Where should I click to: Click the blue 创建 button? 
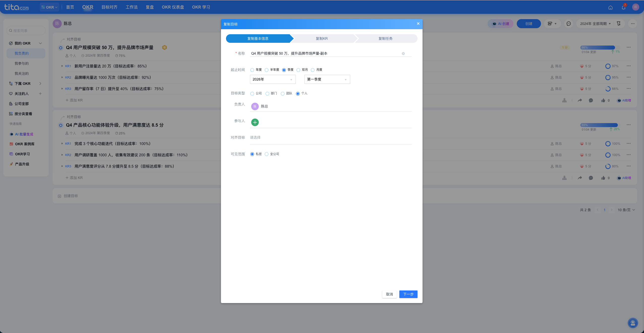529,24
